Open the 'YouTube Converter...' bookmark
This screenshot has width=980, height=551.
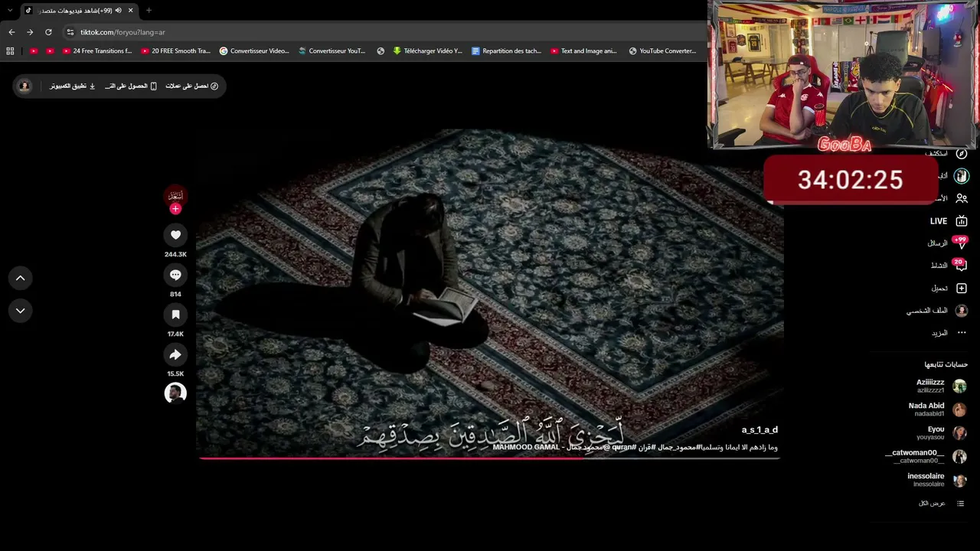[x=662, y=51]
